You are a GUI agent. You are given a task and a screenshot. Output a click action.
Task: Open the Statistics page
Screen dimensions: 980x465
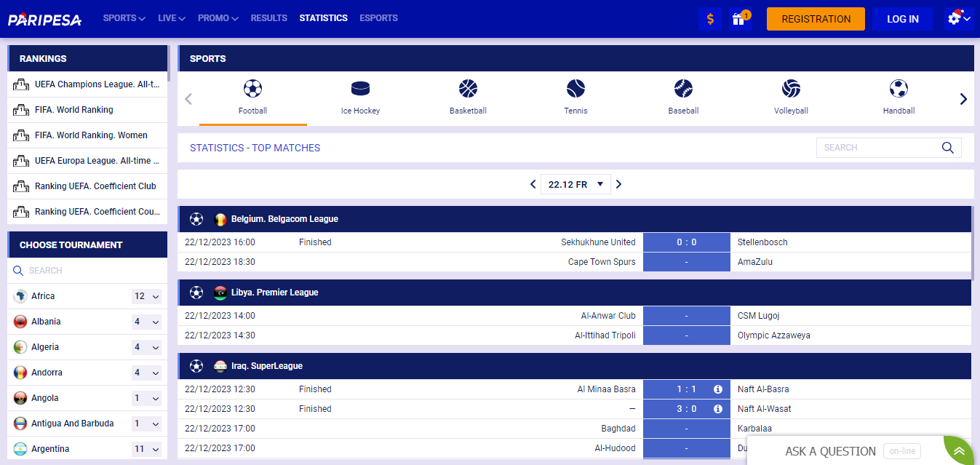[x=324, y=18]
